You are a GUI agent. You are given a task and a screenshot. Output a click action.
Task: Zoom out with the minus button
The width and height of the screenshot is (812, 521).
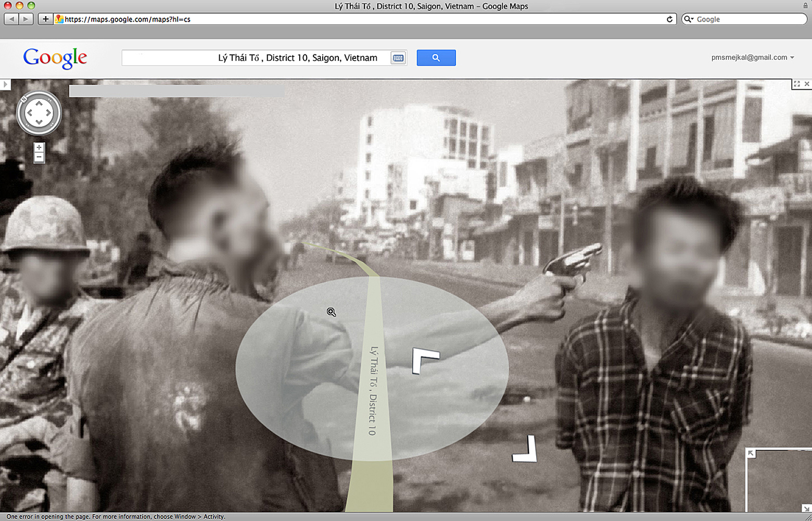tap(39, 157)
